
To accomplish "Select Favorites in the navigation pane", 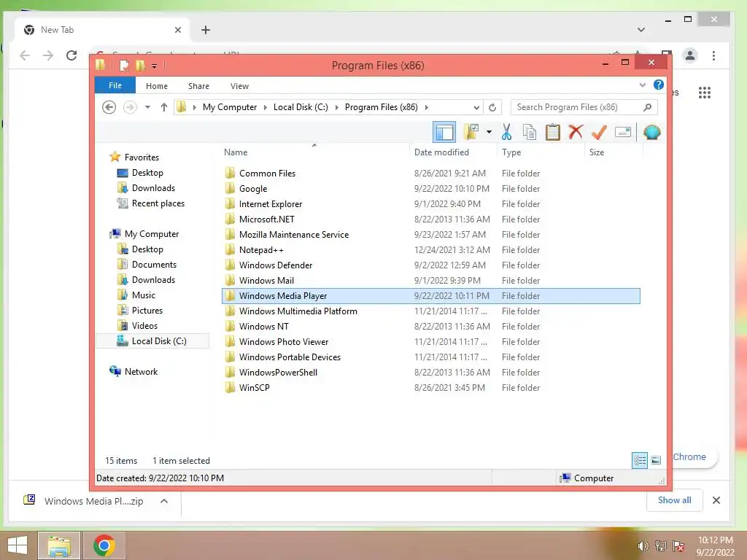I will [x=142, y=157].
